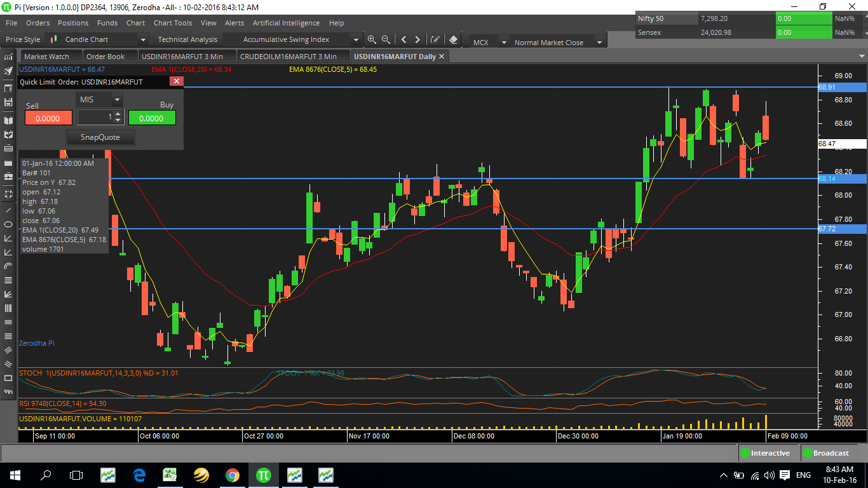868x488 pixels.
Task: Select the vertical lines time-zone tool
Action: pyautogui.click(x=8, y=308)
